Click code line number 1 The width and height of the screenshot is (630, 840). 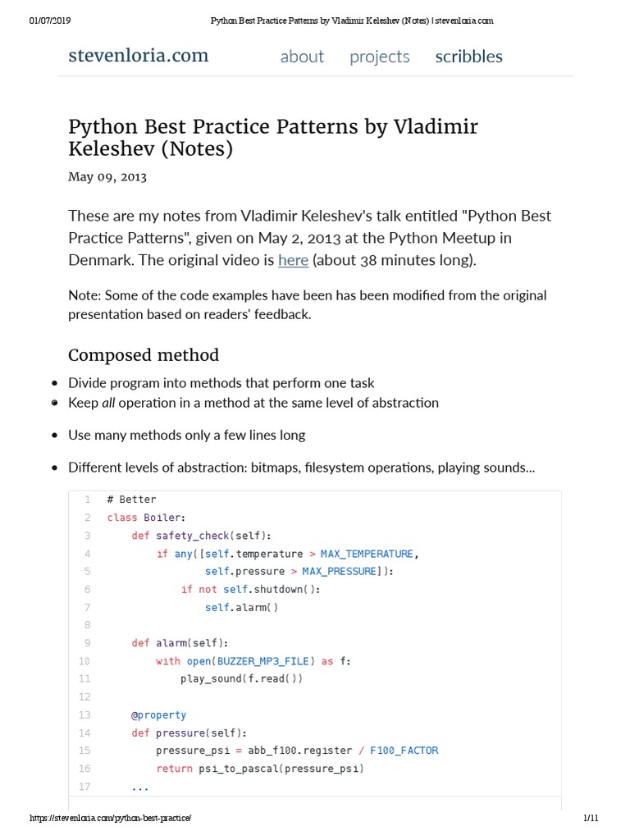[x=87, y=500]
